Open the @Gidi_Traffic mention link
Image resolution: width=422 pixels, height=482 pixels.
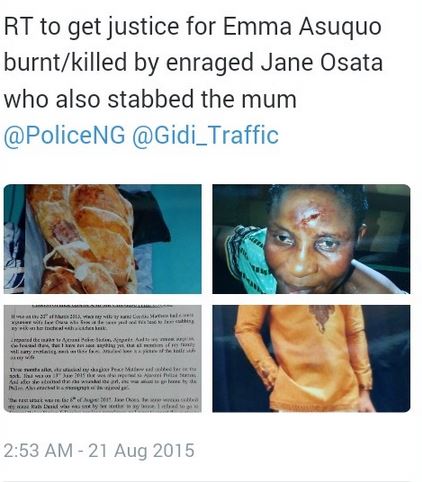pyautogui.click(x=205, y=135)
